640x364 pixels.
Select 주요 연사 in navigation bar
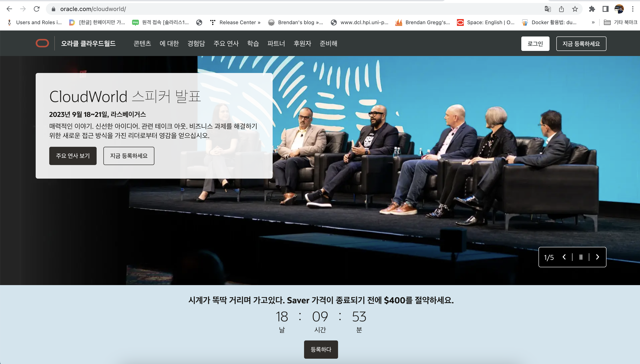[x=226, y=43]
